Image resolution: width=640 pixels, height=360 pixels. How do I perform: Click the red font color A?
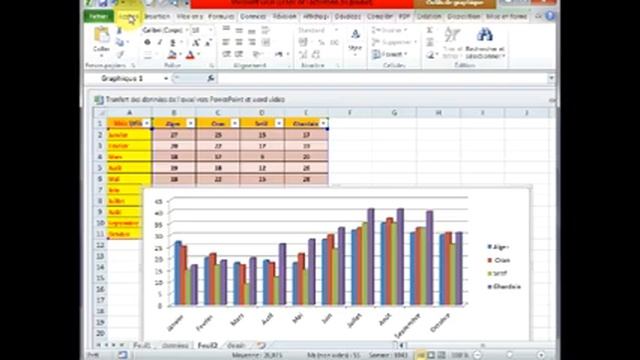pyautogui.click(x=190, y=54)
